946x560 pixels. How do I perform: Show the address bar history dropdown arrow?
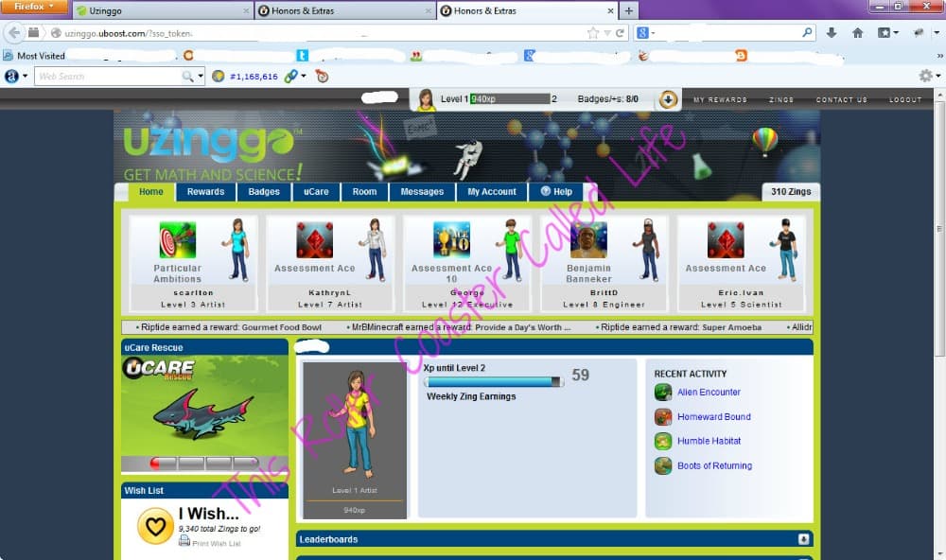[607, 33]
